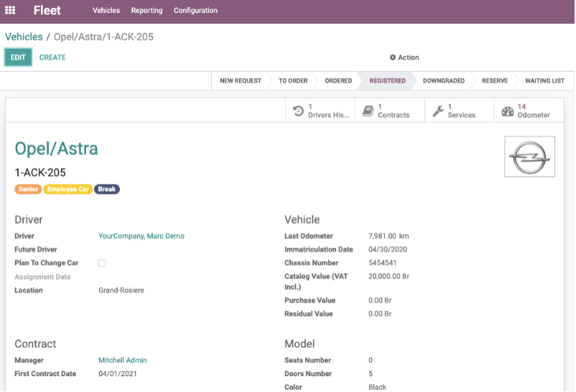Set status to DOWNGRADED

tap(443, 81)
